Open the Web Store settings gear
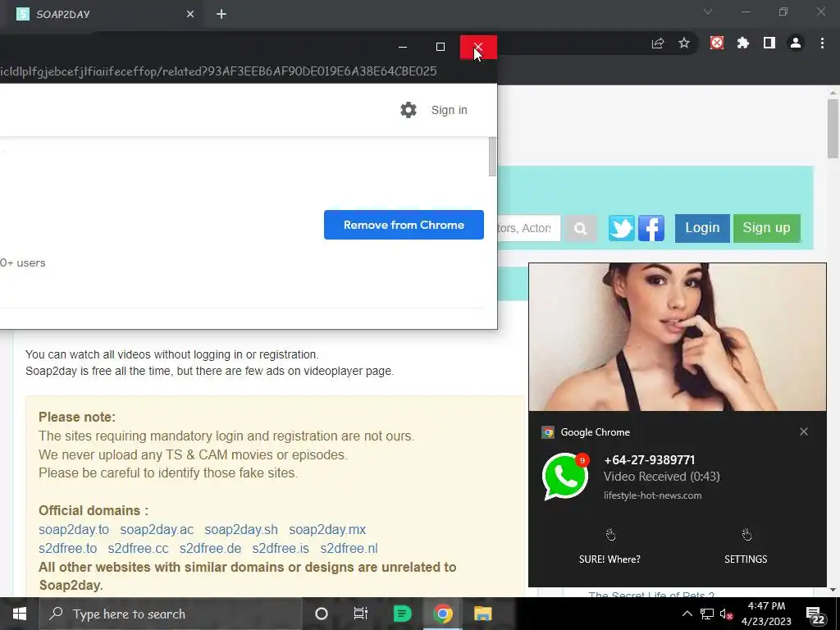This screenshot has height=630, width=840. pos(409,110)
